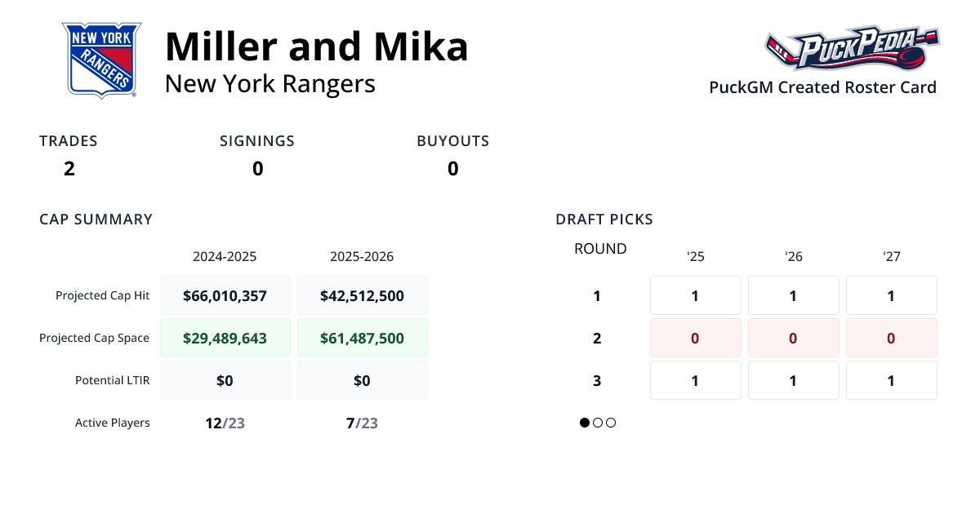The image size is (980, 514).
Task: Click the round 3 pick box for '27
Action: 891,380
